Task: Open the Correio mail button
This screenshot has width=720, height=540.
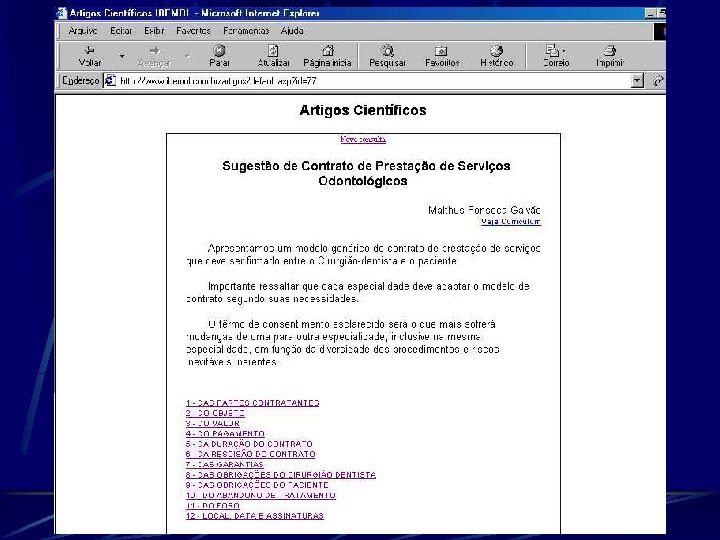Action: (556, 56)
